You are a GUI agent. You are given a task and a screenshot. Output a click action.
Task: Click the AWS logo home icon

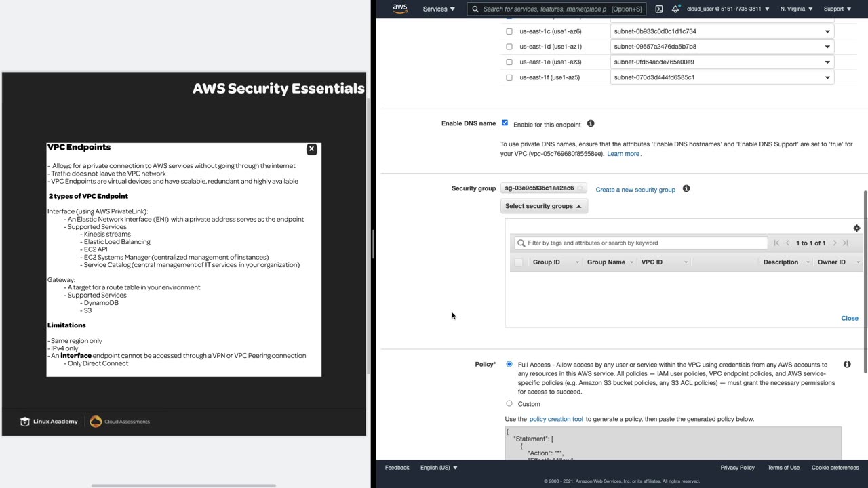click(x=400, y=9)
